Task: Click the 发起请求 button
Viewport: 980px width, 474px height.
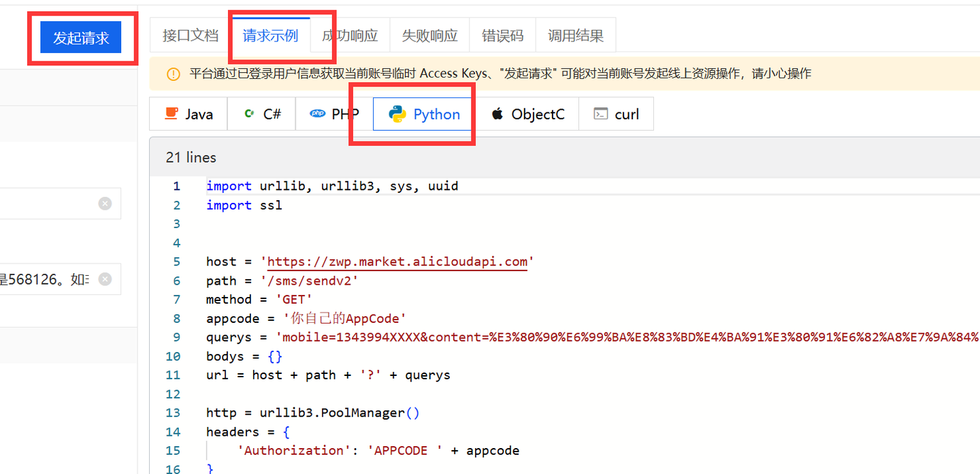Action: (x=81, y=37)
